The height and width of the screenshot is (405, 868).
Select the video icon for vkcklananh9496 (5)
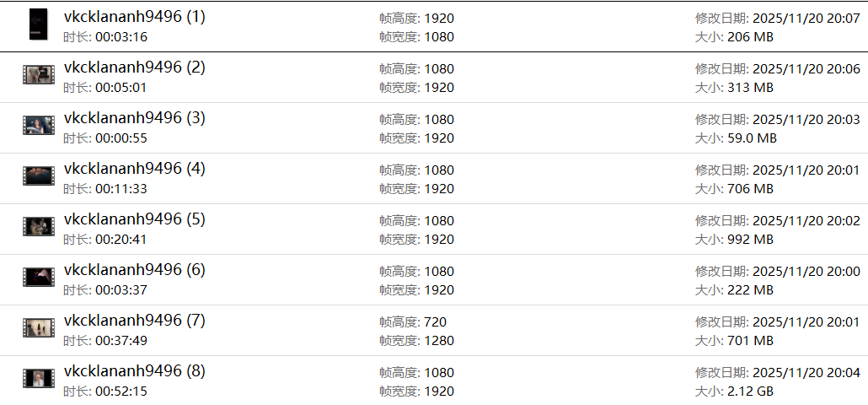38,227
